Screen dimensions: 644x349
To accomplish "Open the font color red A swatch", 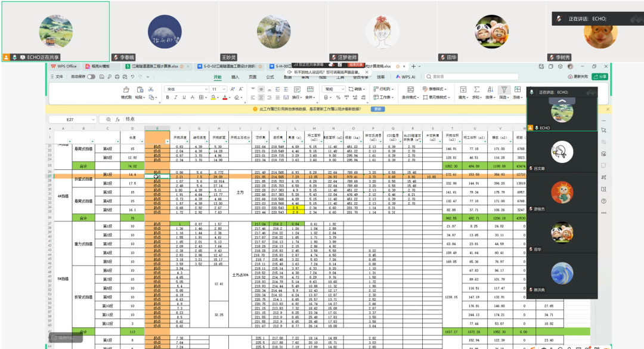I will (x=225, y=97).
